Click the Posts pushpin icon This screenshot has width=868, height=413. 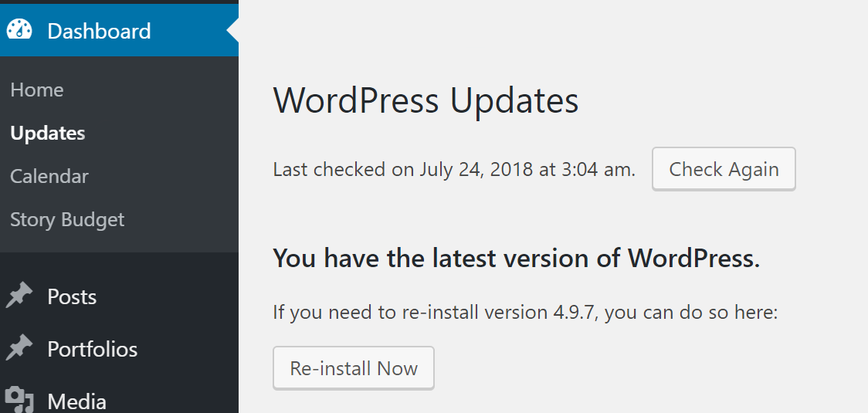tap(19, 296)
